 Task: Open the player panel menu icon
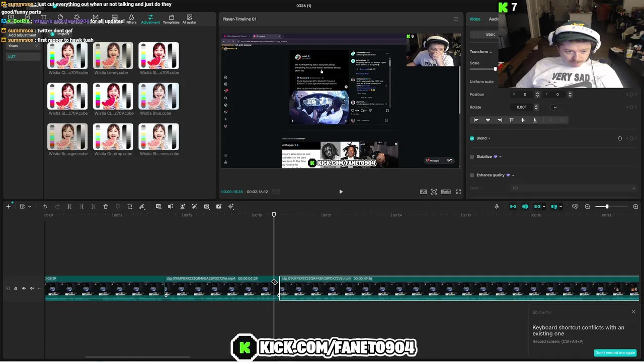coord(456,19)
